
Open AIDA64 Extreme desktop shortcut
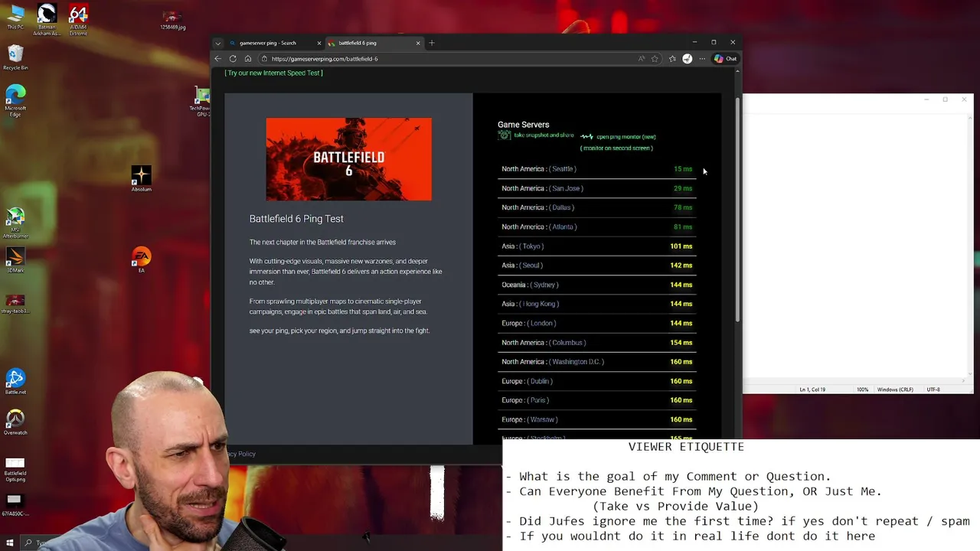pos(78,21)
